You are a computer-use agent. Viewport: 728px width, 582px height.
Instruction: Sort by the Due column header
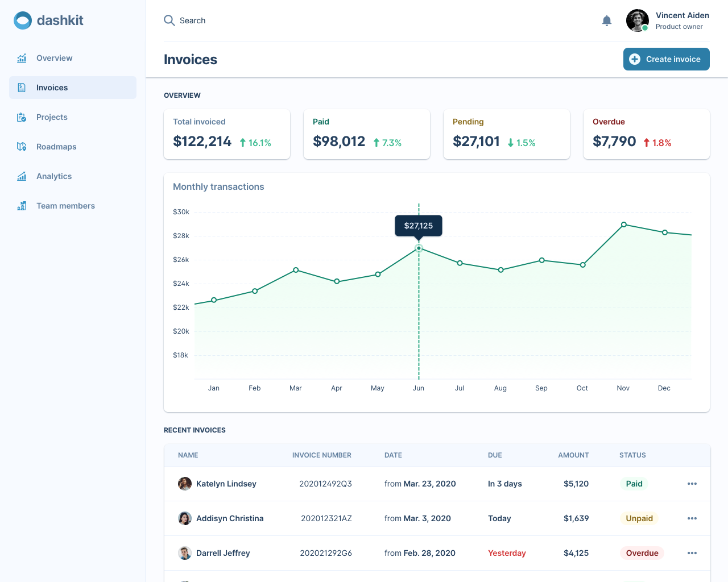coord(495,455)
